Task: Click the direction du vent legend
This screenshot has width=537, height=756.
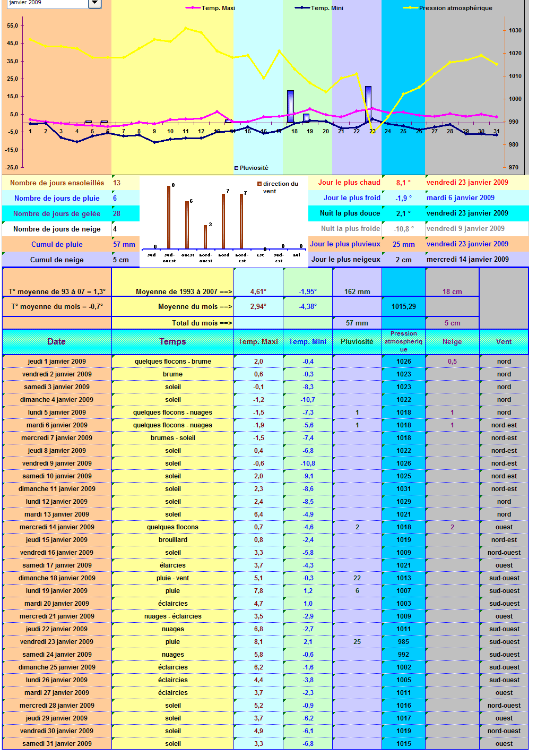Action: (x=278, y=187)
